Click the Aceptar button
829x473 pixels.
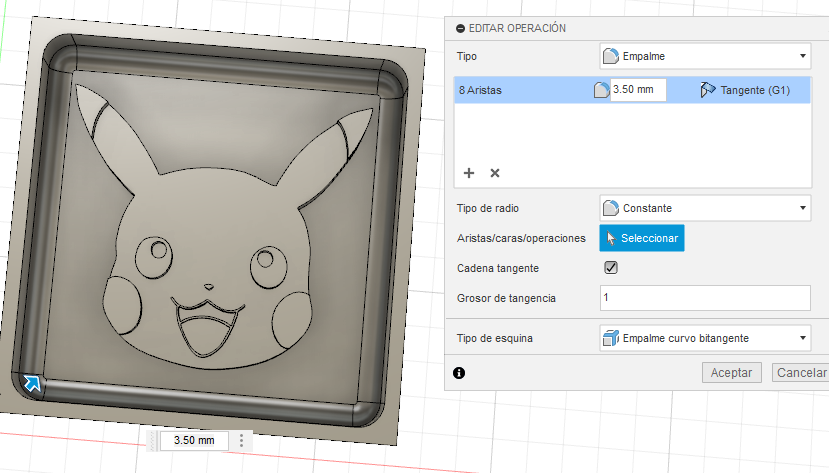point(731,373)
